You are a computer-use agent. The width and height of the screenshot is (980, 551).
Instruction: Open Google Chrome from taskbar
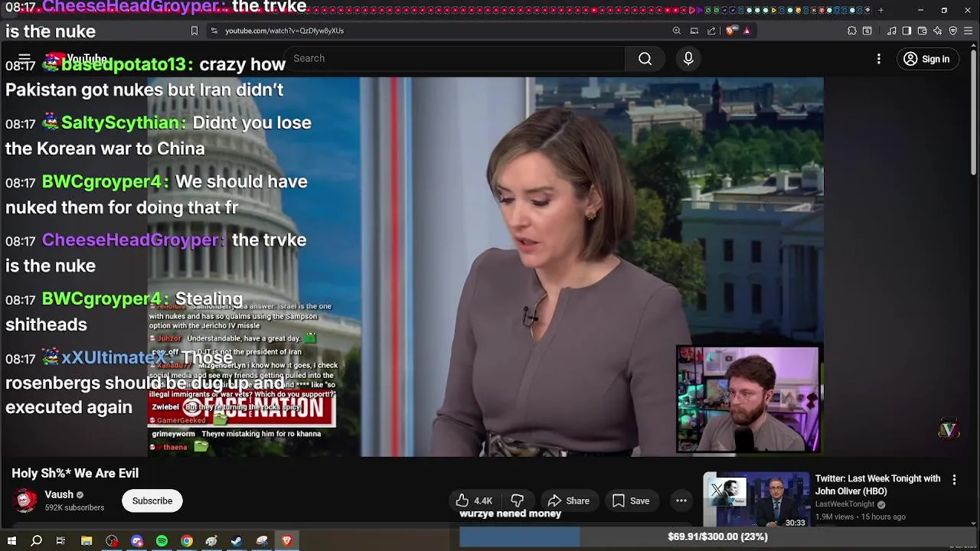coord(187,541)
